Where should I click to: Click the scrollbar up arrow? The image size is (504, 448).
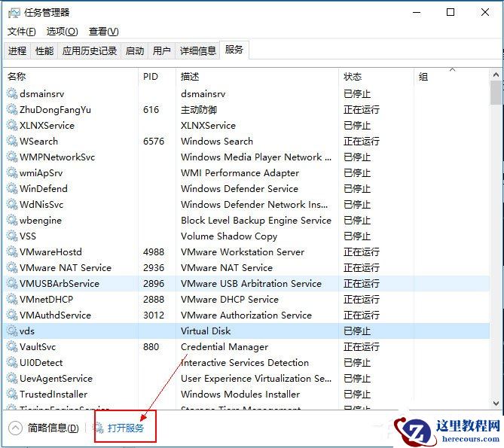pyautogui.click(x=496, y=75)
